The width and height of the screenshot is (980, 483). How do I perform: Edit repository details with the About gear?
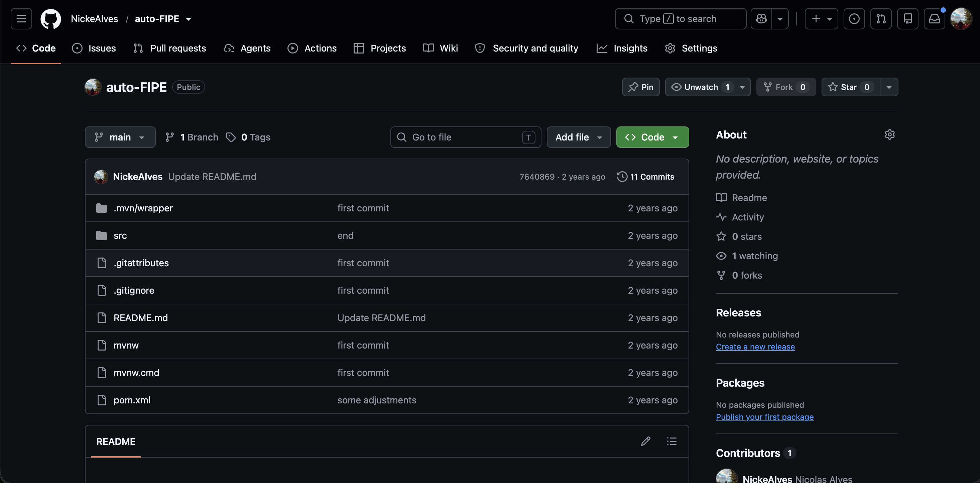pyautogui.click(x=889, y=135)
